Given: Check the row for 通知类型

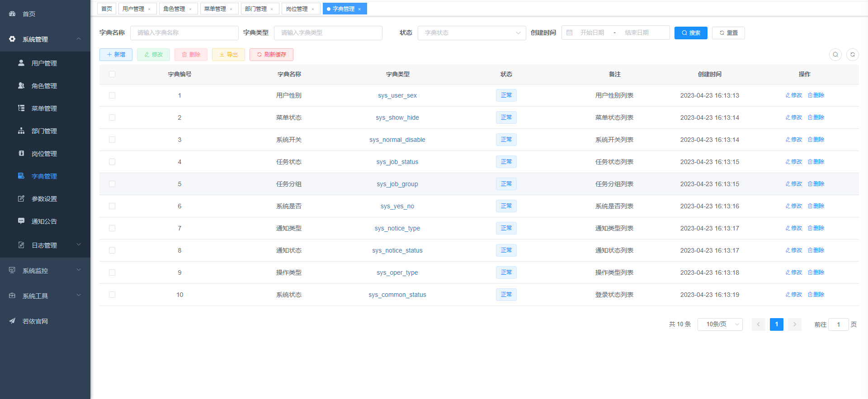Looking at the screenshot, I should tap(112, 228).
